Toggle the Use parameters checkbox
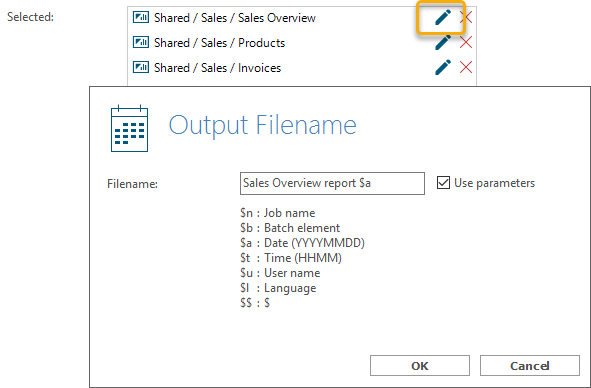Image resolution: width=591 pixels, height=388 pixels. click(443, 183)
